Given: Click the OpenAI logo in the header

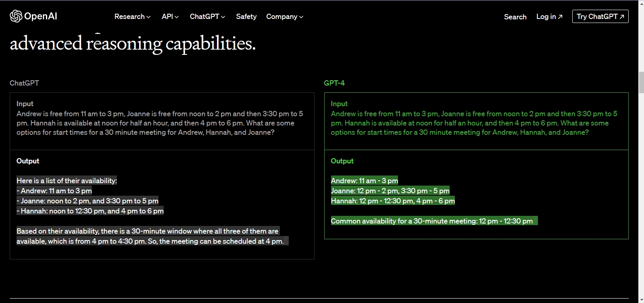Looking at the screenshot, I should click(33, 16).
